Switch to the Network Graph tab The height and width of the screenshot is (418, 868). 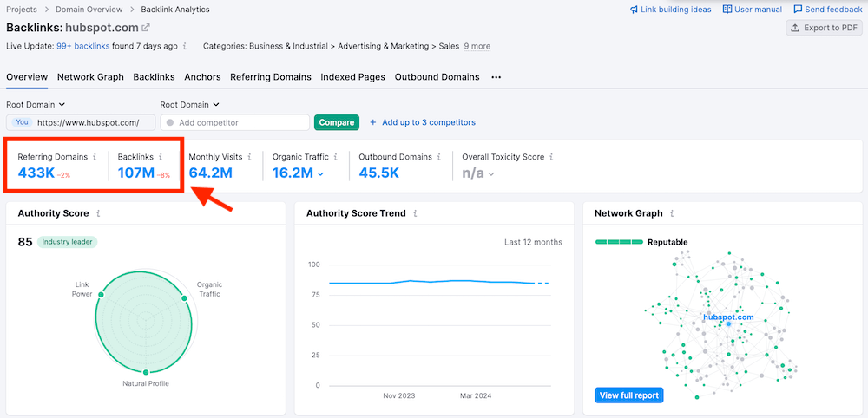pos(90,77)
